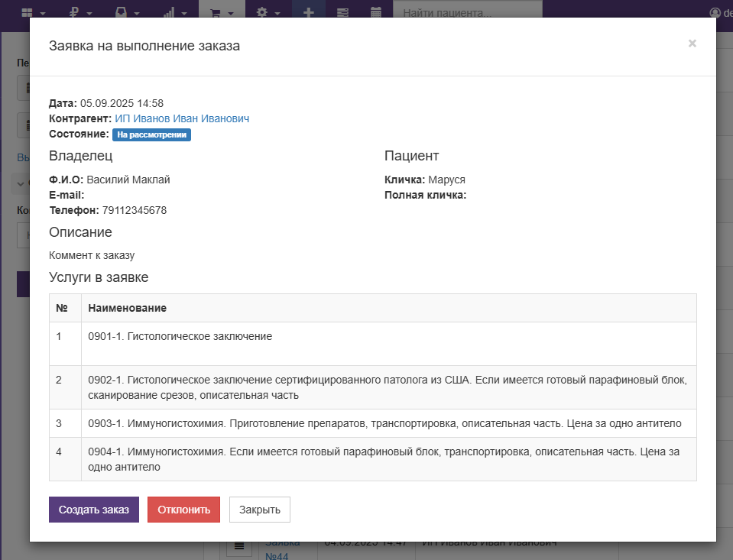Click the bar chart reports icon

pos(169,13)
